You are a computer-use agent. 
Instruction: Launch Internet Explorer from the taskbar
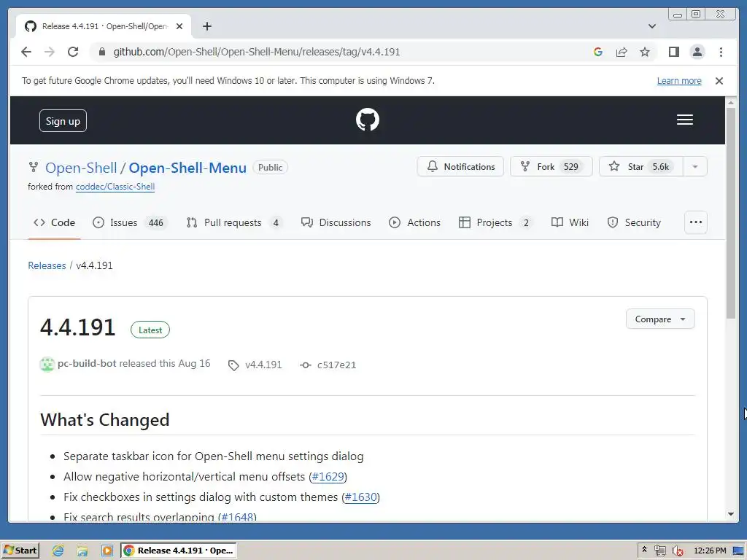click(58, 551)
